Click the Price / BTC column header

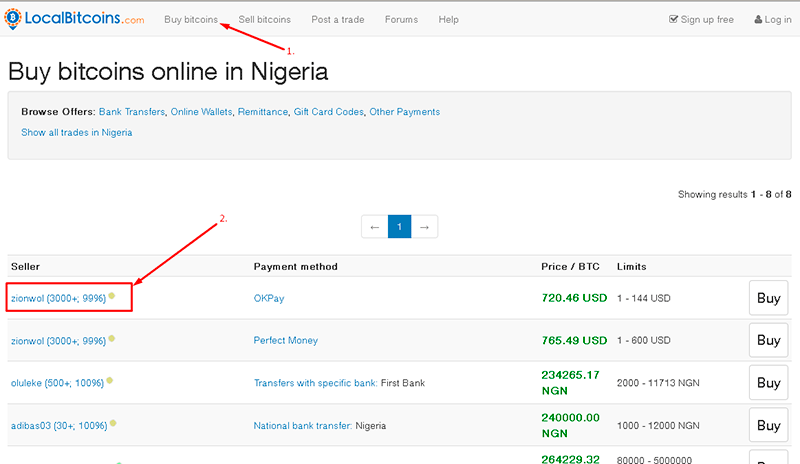pyautogui.click(x=570, y=266)
